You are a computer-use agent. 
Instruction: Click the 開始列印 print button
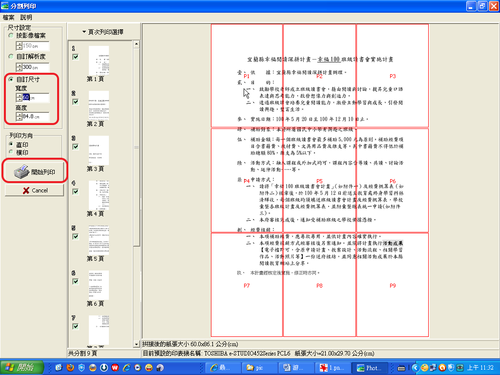[34, 171]
